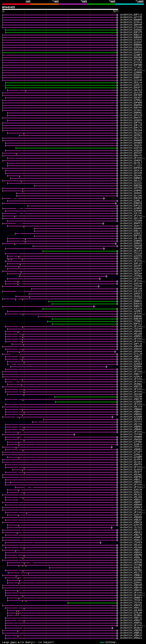Click the end arrowhead of the C5Y389 alignment
This screenshot has height=644, width=146.
pos(74,435)
